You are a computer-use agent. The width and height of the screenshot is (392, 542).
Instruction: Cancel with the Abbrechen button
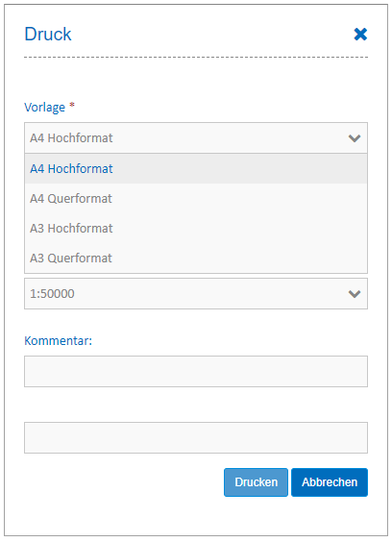pos(330,482)
